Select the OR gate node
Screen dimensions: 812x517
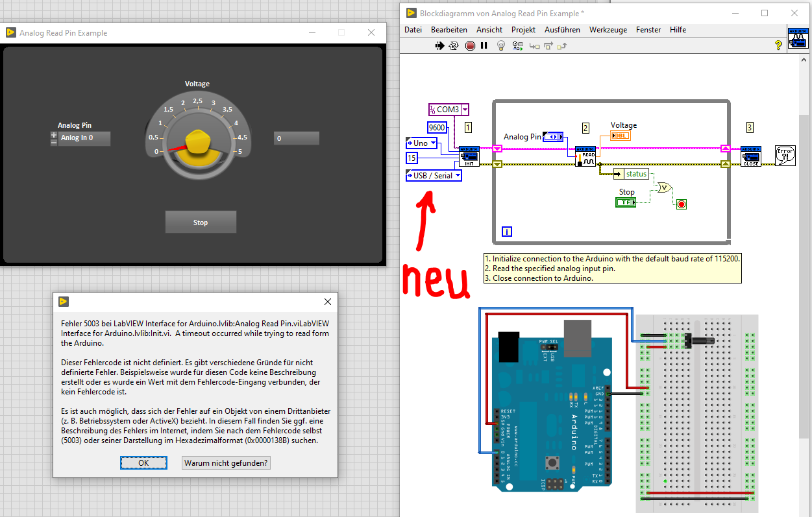665,187
